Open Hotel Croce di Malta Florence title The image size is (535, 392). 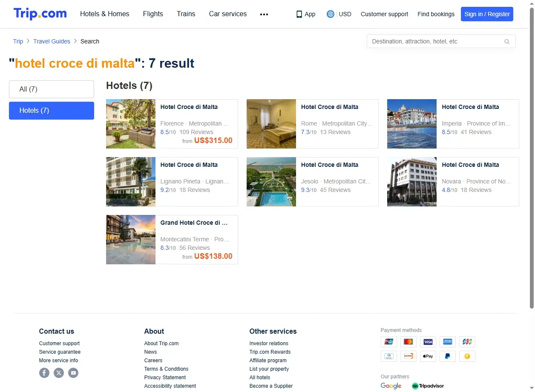coord(189,107)
